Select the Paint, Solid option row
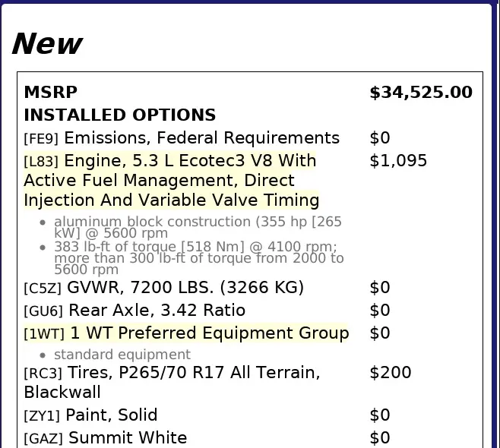The width and height of the screenshot is (500, 448). pyautogui.click(x=112, y=415)
